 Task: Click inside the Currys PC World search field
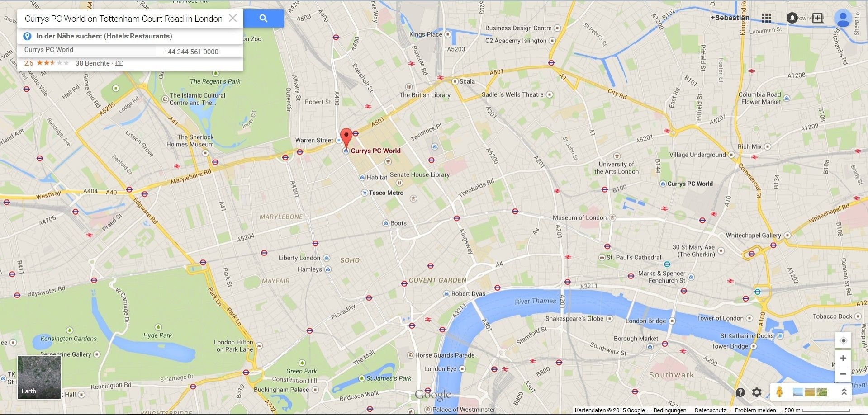coord(123,19)
